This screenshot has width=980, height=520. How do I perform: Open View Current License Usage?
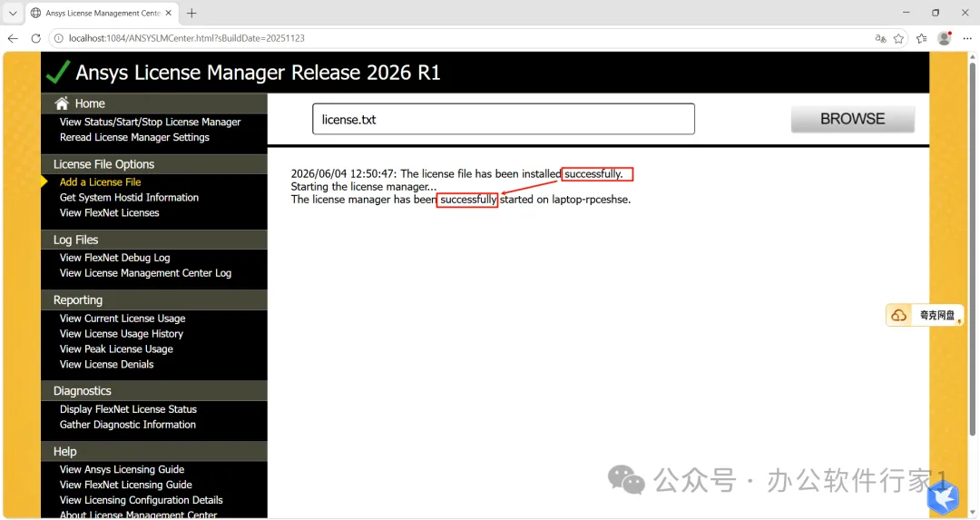pos(122,319)
